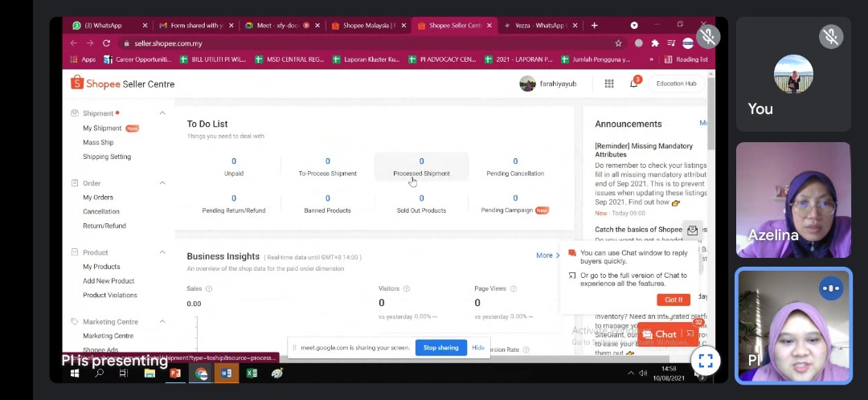Open Add New Product in the sidebar

pos(108,281)
